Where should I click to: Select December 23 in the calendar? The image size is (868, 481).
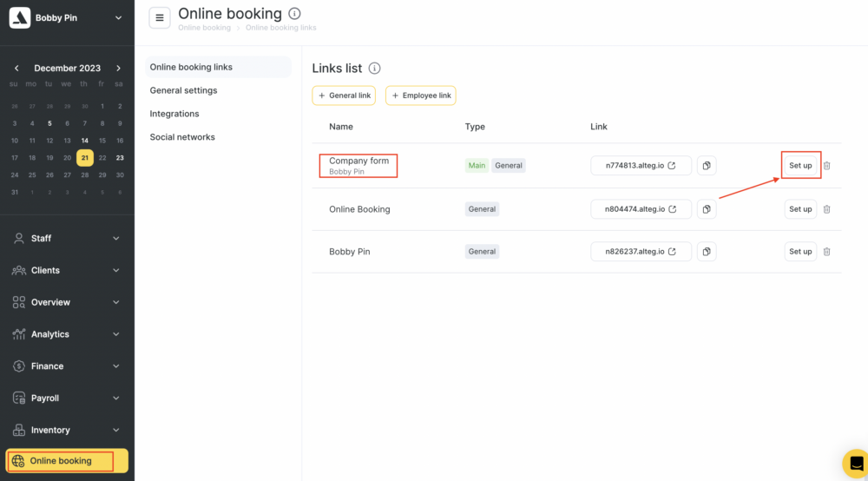(x=120, y=158)
